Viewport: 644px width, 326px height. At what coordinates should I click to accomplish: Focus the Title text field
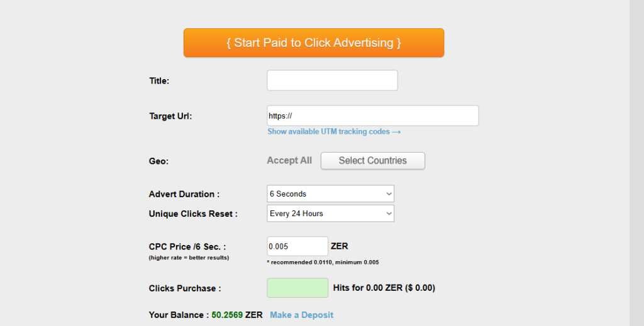(332, 80)
